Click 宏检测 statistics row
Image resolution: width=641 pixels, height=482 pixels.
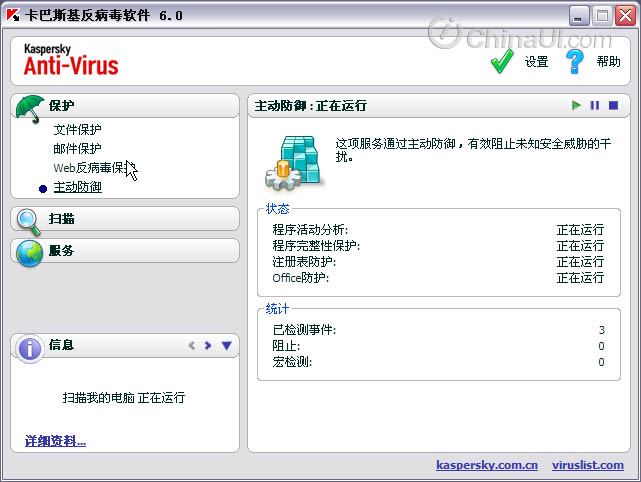[x=439, y=362]
